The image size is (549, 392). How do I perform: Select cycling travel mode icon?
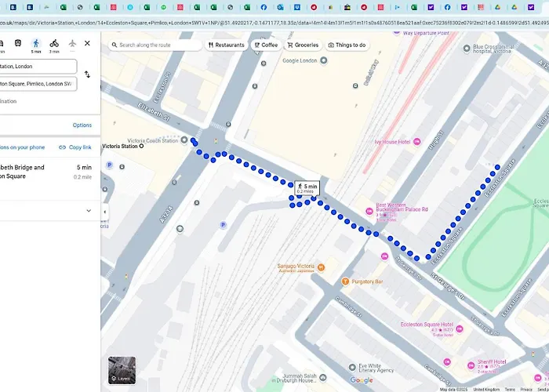click(54, 43)
